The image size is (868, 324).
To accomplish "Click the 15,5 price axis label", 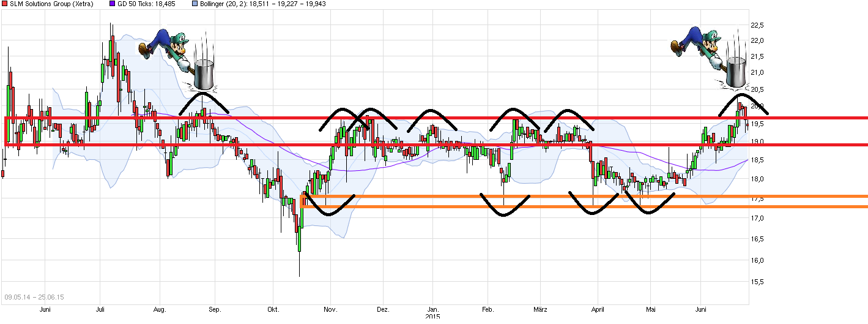I will 757,282.
